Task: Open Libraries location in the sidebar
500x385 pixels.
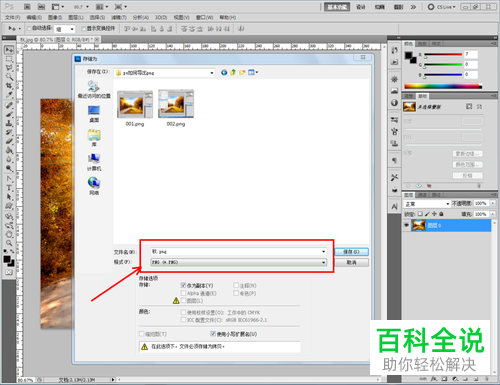Action: pos(94,138)
